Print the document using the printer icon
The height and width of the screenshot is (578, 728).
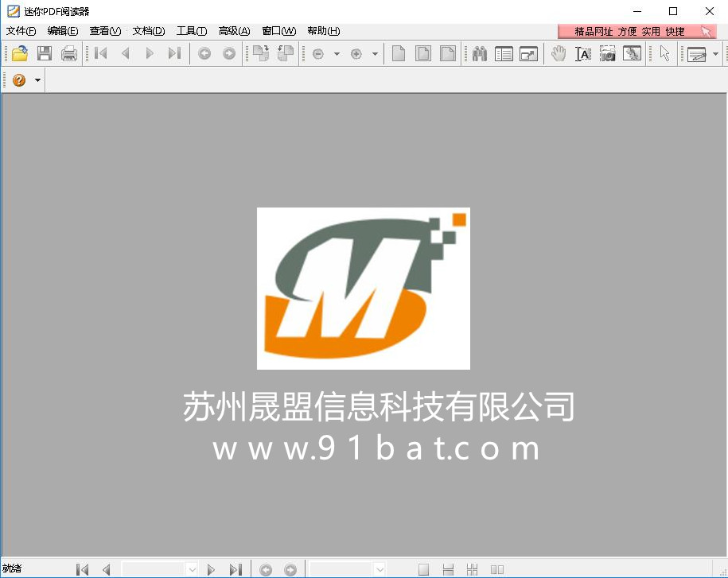point(69,53)
